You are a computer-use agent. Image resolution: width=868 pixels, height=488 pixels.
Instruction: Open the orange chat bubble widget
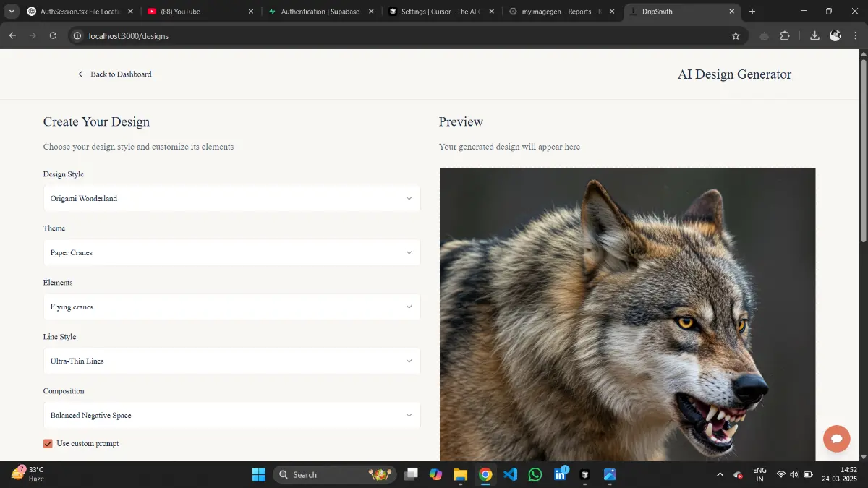(x=837, y=438)
